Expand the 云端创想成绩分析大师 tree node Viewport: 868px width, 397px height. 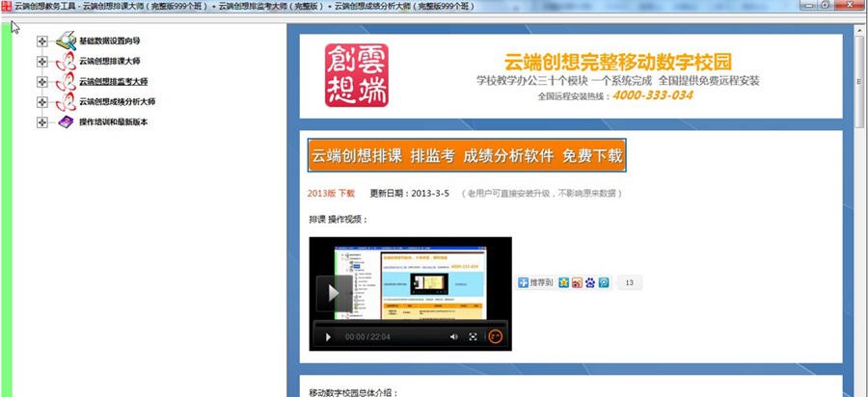(42, 102)
